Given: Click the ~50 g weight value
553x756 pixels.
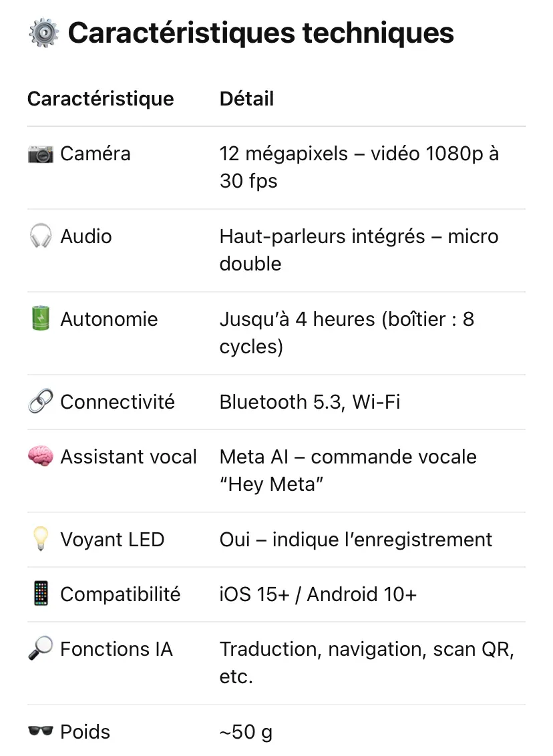Looking at the screenshot, I should click(246, 732).
